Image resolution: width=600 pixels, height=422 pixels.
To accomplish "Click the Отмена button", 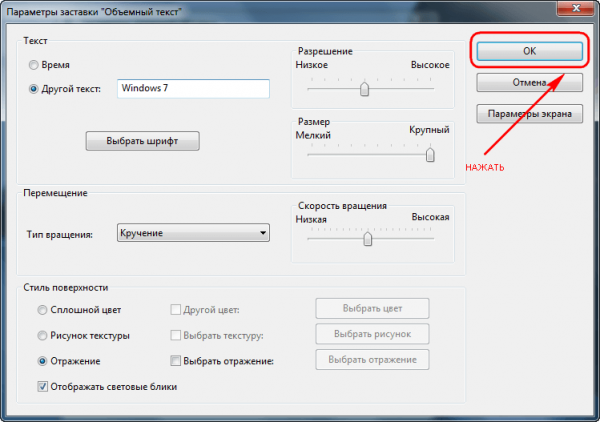I will [530, 83].
